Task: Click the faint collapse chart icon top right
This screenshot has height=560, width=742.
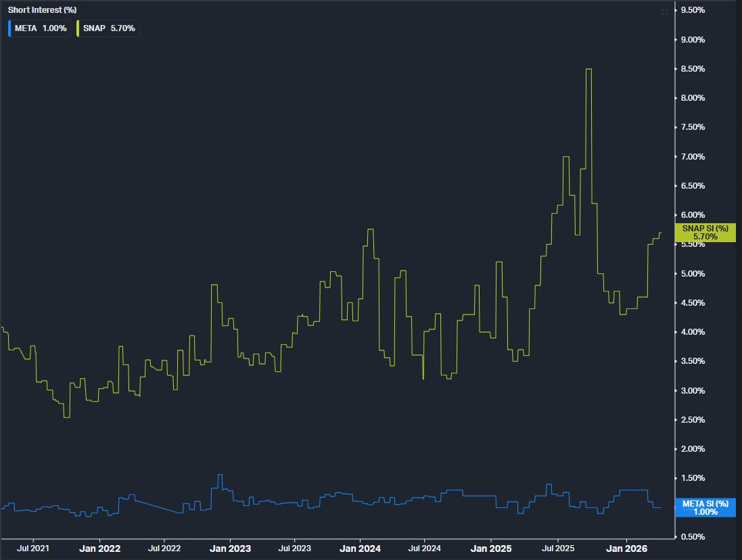Action: click(x=664, y=11)
